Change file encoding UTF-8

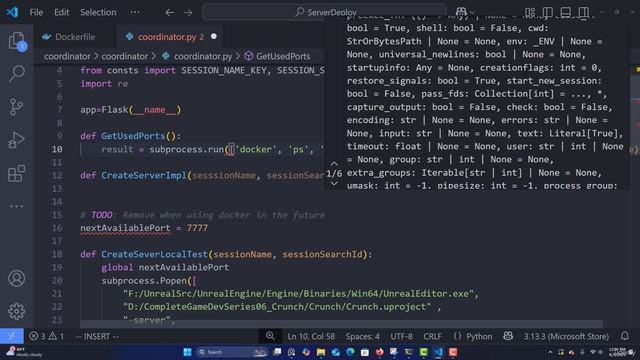(x=401, y=336)
